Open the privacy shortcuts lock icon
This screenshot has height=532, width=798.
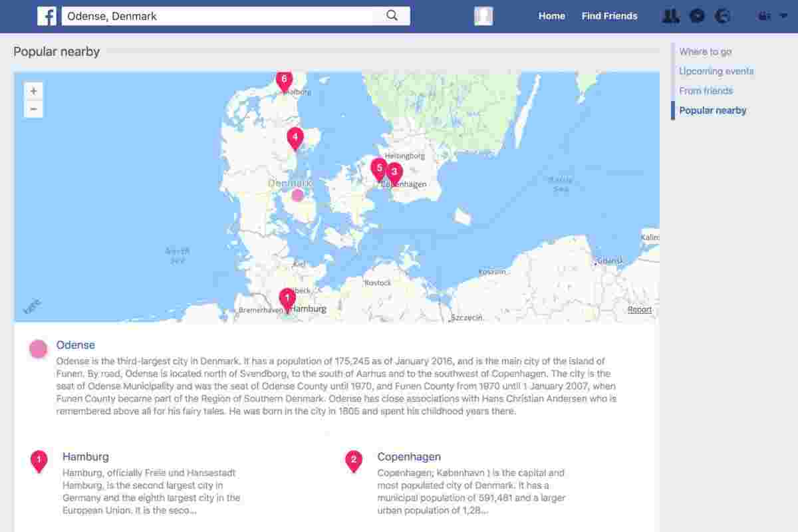[x=764, y=16]
